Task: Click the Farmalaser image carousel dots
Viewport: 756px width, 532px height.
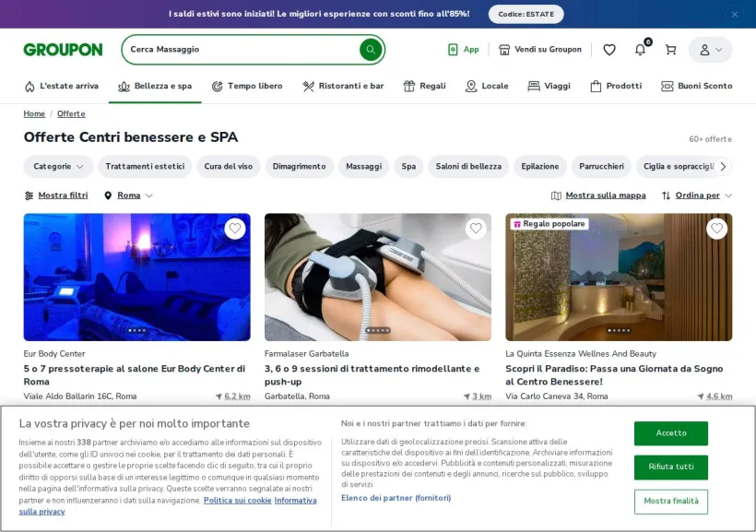Action: (x=378, y=330)
